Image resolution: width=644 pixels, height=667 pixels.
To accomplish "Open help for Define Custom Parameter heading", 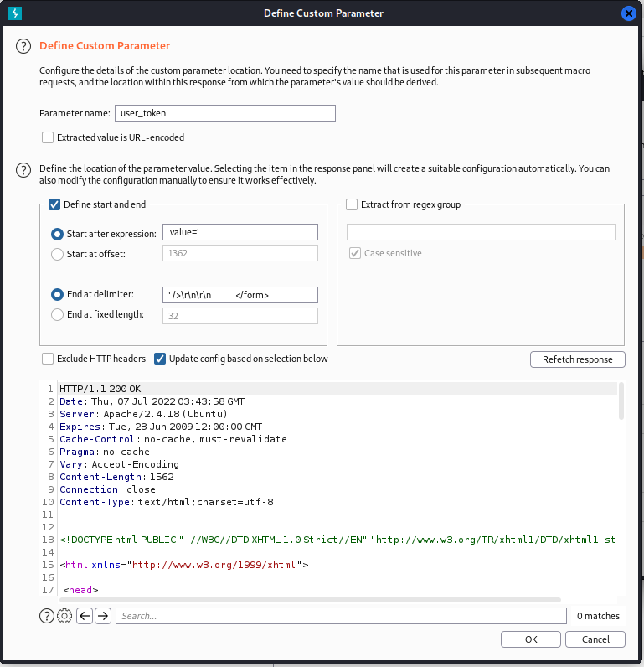I will [23, 46].
